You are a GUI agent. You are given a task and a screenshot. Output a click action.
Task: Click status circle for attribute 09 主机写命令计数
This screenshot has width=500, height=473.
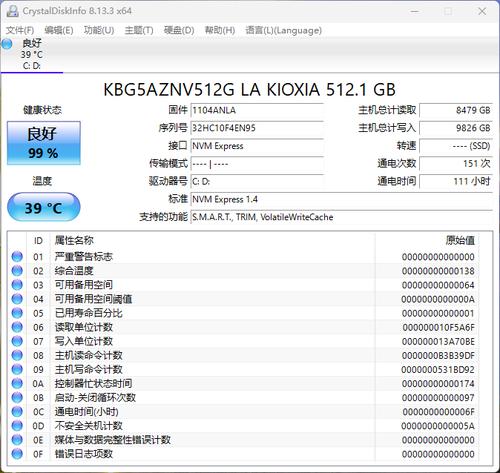[x=17, y=369]
